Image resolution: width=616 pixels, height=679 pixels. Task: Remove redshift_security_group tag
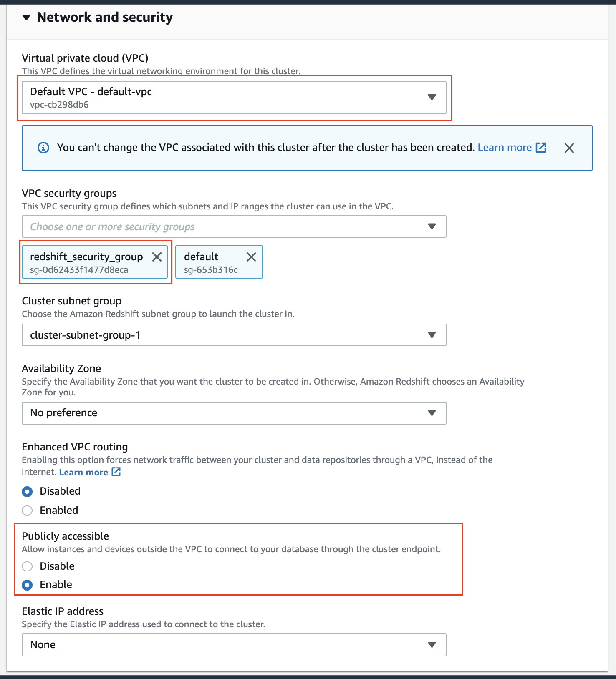pyautogui.click(x=157, y=257)
